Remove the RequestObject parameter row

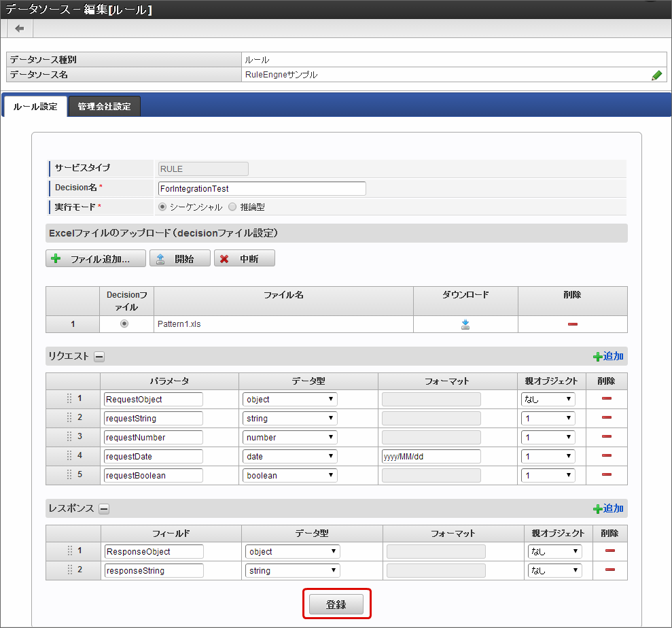[607, 399]
